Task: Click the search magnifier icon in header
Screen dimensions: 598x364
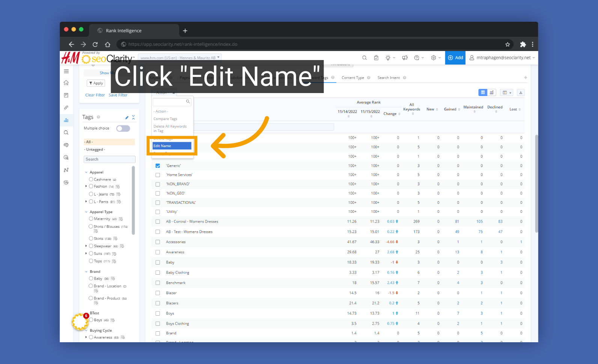Action: (364, 58)
